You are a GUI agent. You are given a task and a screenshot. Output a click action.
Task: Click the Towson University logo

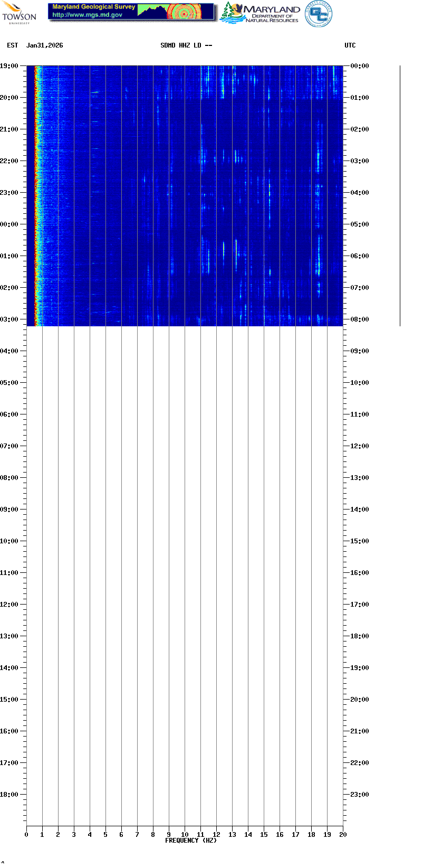coord(19,13)
